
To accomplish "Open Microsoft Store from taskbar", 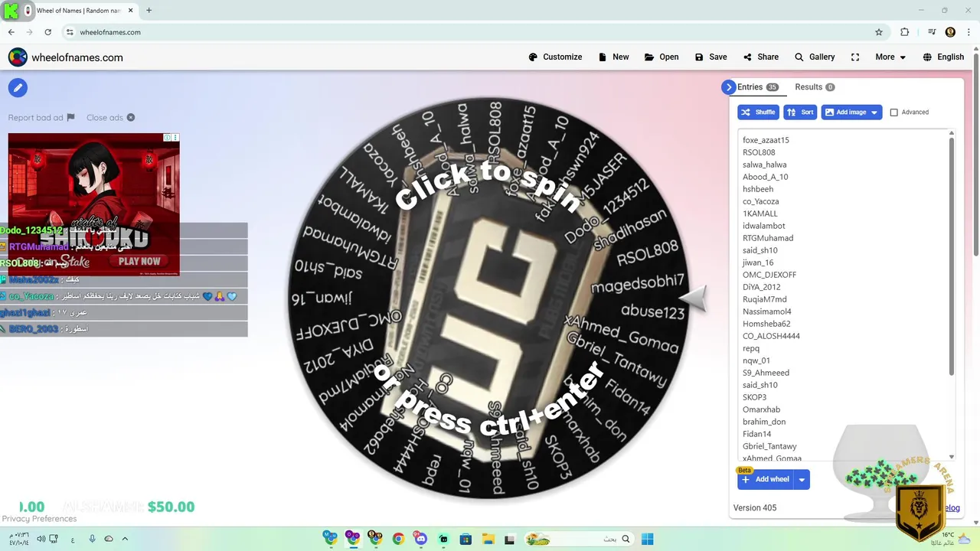I will 465,539.
